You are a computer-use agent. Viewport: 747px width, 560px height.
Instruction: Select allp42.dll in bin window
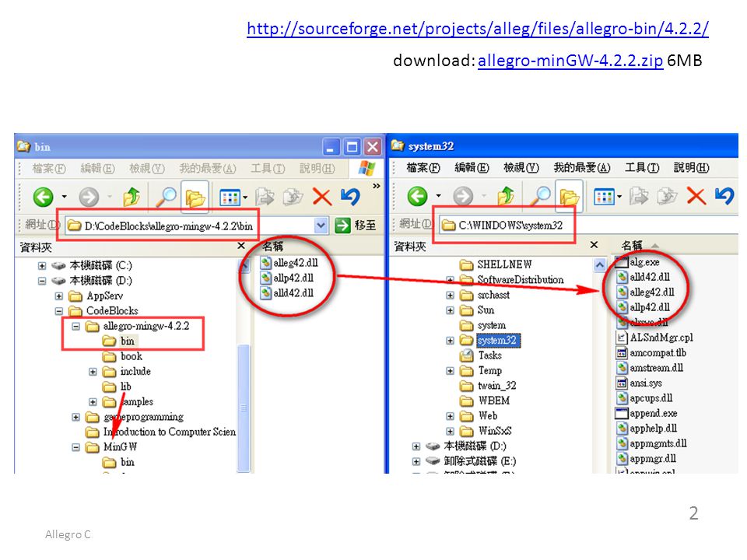point(287,278)
